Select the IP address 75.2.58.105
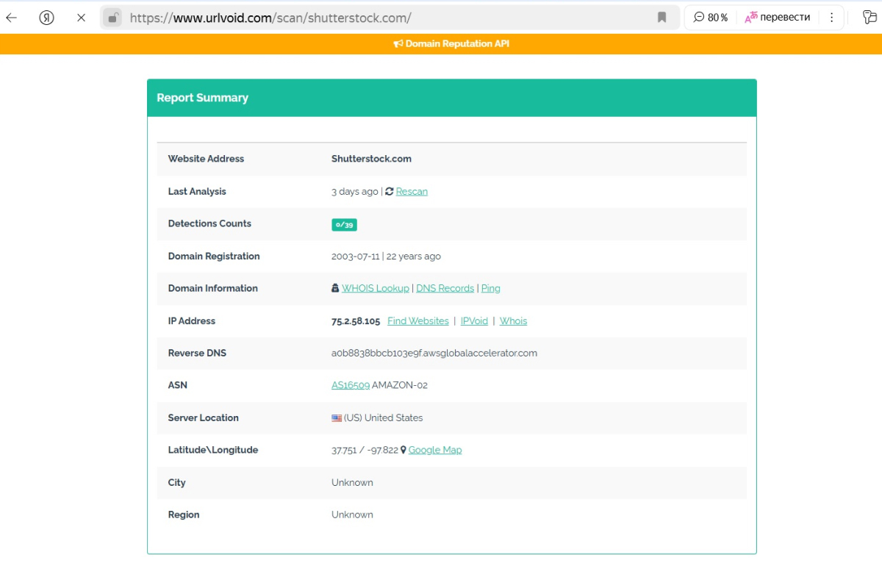 click(356, 321)
